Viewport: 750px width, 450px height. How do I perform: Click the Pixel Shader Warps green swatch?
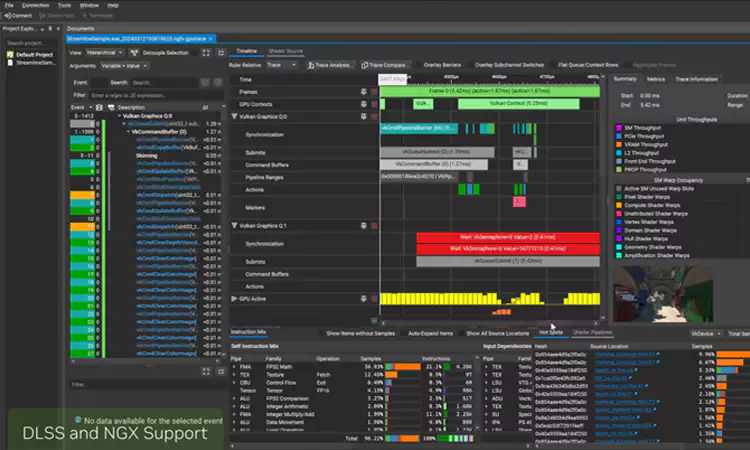point(619,197)
